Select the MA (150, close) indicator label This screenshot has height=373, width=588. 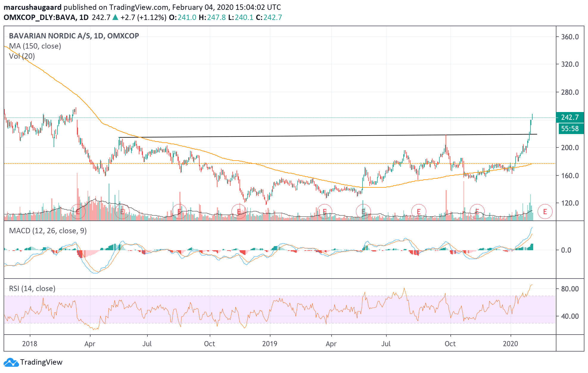pos(35,46)
